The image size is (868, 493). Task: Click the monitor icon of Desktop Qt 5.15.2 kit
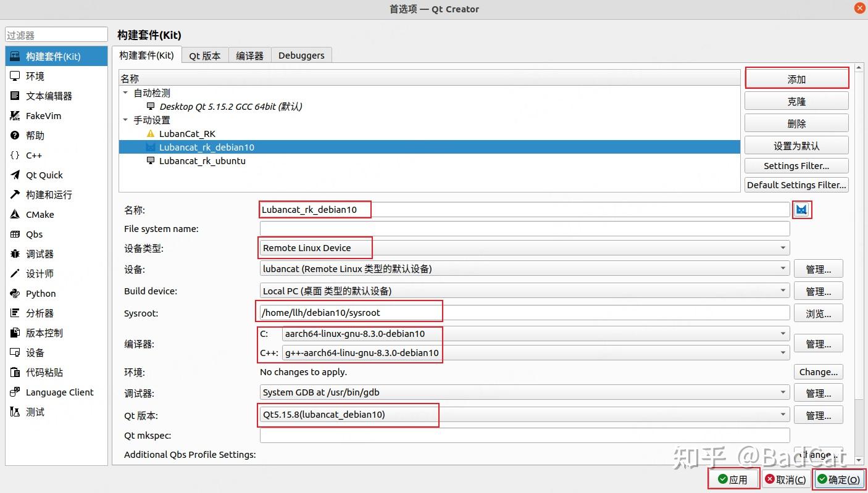click(151, 106)
